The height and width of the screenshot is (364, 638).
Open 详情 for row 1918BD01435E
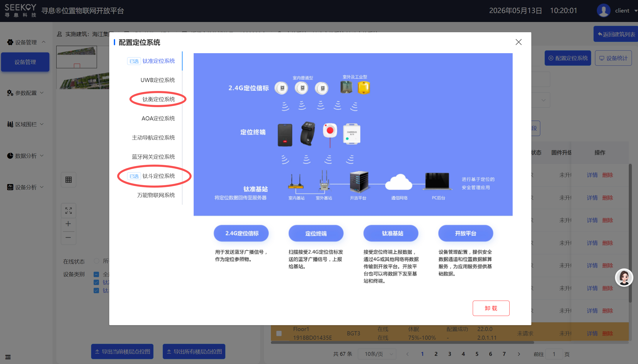pyautogui.click(x=592, y=334)
